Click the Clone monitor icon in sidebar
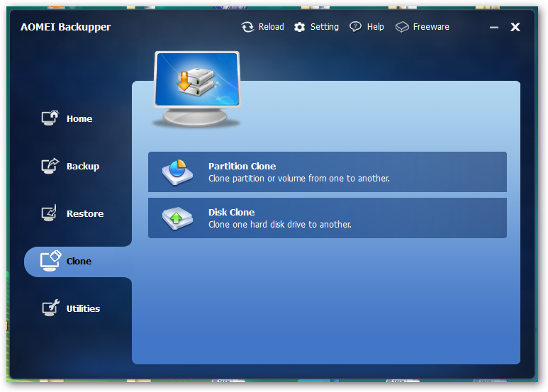 pos(50,261)
